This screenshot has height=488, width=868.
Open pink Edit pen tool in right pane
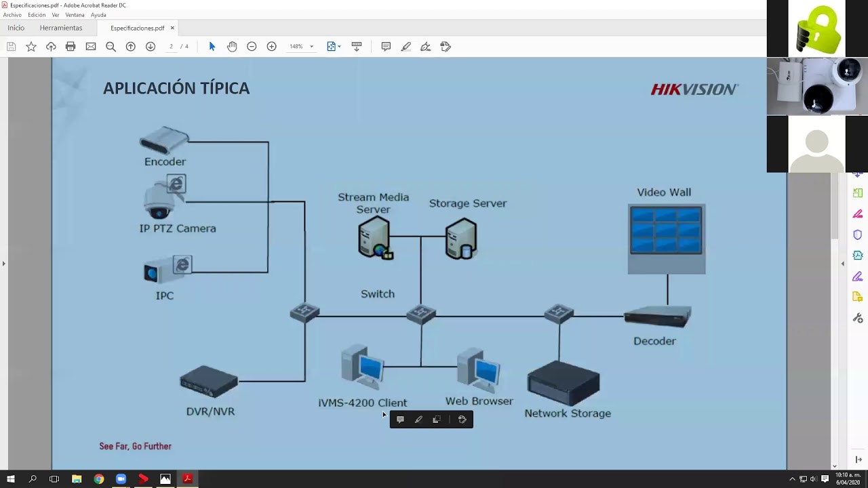coord(858,214)
